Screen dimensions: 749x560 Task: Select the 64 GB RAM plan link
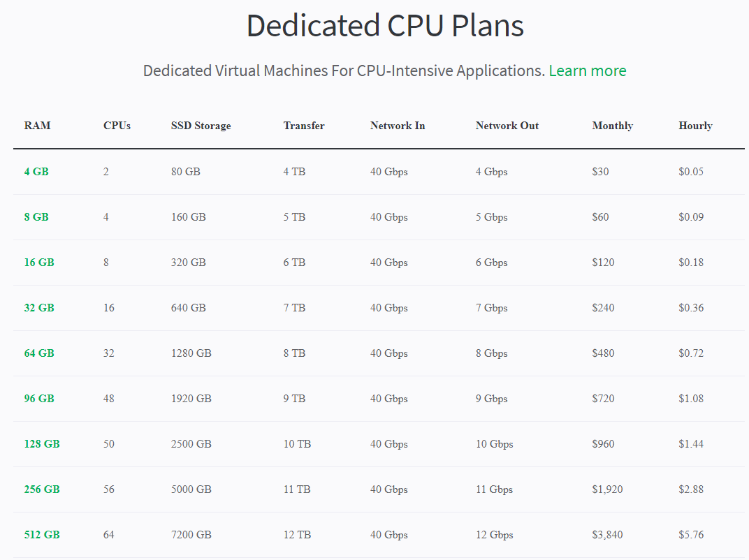(x=39, y=353)
